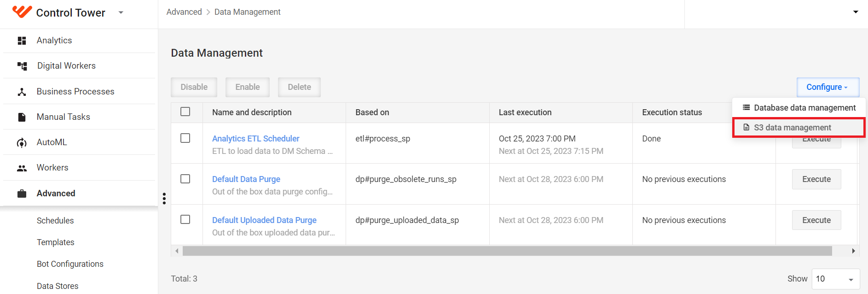868x294 pixels.
Task: Check the Default Uploaded Data Purge checkbox
Action: tap(185, 219)
